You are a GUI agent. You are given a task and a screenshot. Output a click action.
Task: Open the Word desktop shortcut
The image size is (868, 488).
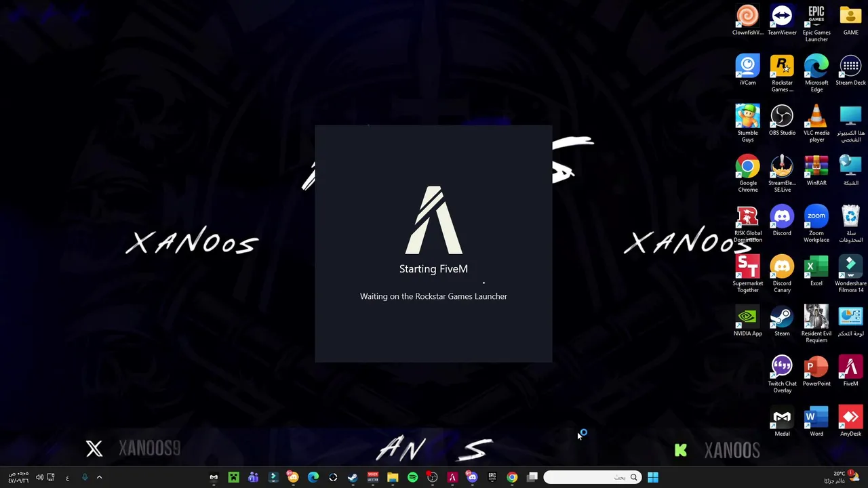pyautogui.click(x=816, y=422)
